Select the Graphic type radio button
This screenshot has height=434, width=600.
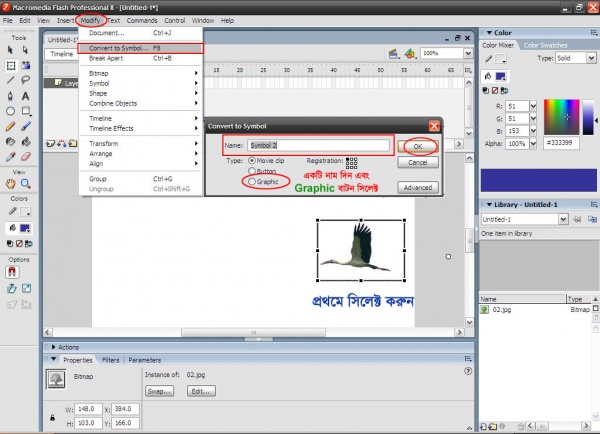(252, 181)
